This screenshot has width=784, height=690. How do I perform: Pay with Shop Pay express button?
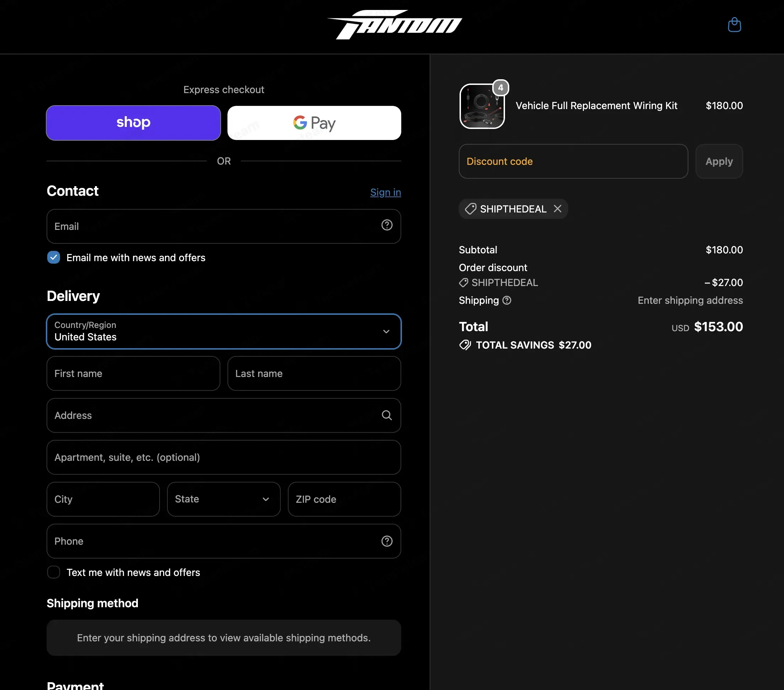coord(133,123)
